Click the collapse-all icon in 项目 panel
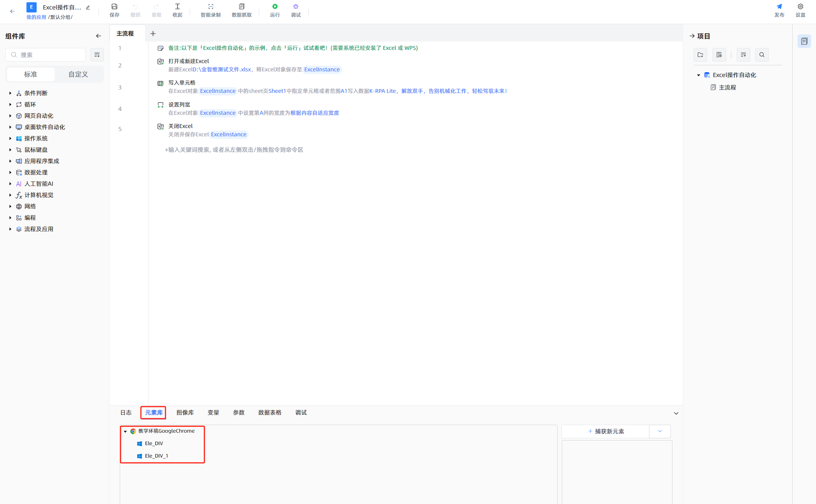The image size is (816, 504). pos(743,55)
